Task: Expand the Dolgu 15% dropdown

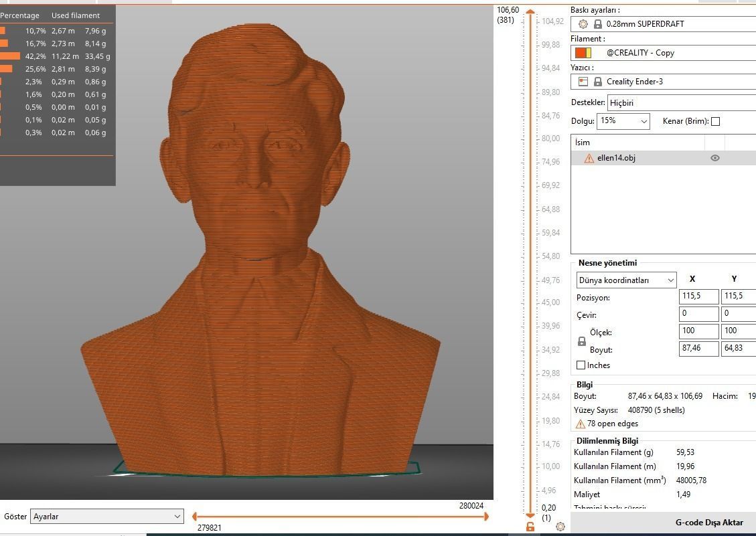Action: [x=623, y=121]
